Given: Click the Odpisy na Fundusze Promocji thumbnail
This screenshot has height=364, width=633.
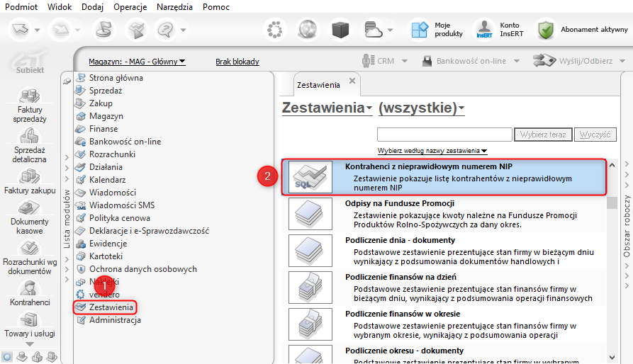Looking at the screenshot, I should [310, 214].
